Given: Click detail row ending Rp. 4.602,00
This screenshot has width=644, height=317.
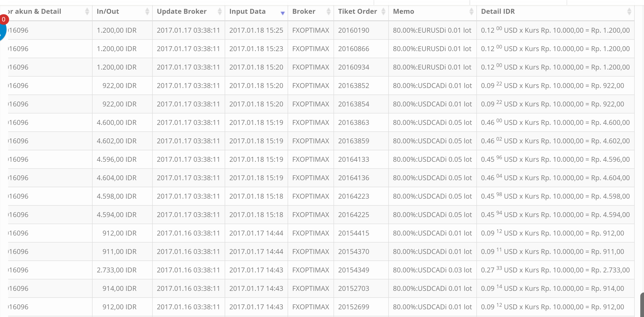Looking at the screenshot, I should (555, 141).
